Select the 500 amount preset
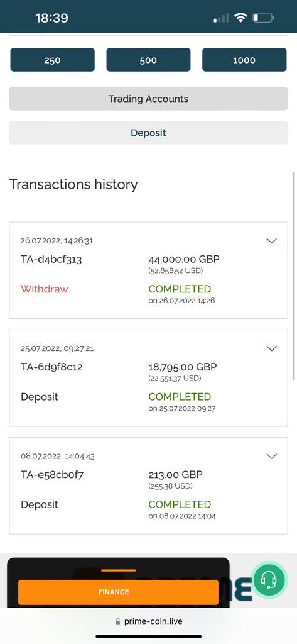Image resolution: width=297 pixels, height=644 pixels. click(x=148, y=60)
